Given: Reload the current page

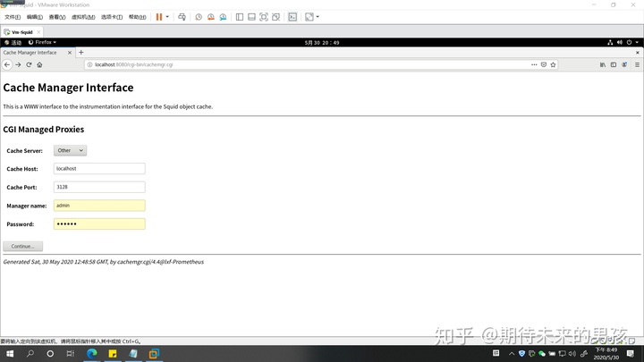Looking at the screenshot, I should pos(29,64).
